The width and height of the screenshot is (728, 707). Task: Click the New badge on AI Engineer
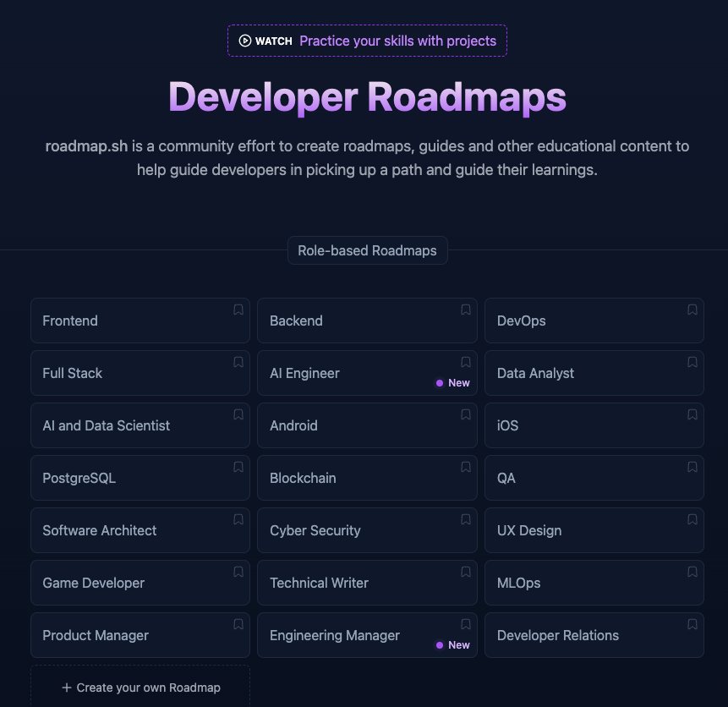(452, 383)
